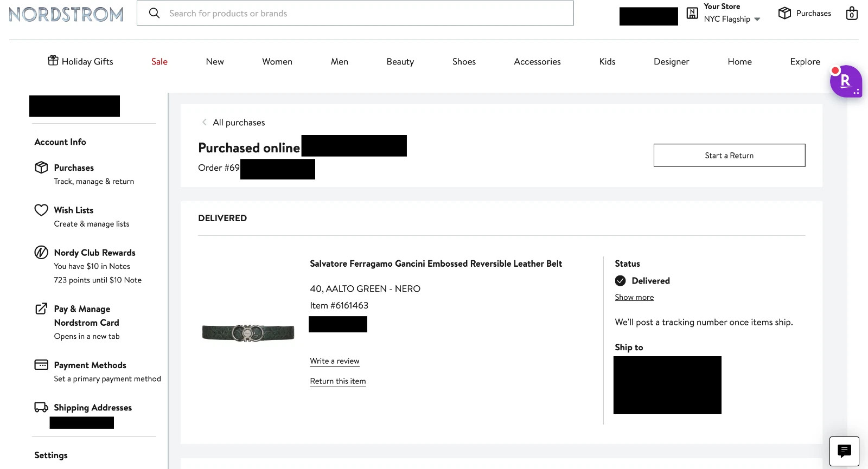The height and width of the screenshot is (469, 868).
Task: Click the Start a Return button
Action: click(x=729, y=156)
